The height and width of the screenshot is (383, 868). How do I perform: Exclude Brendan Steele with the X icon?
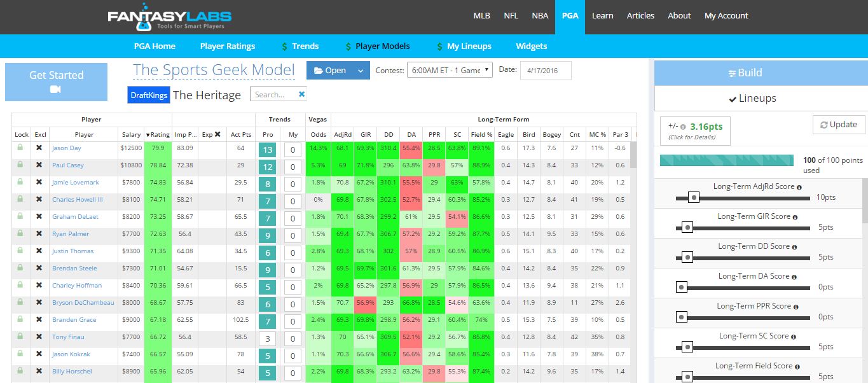point(39,268)
